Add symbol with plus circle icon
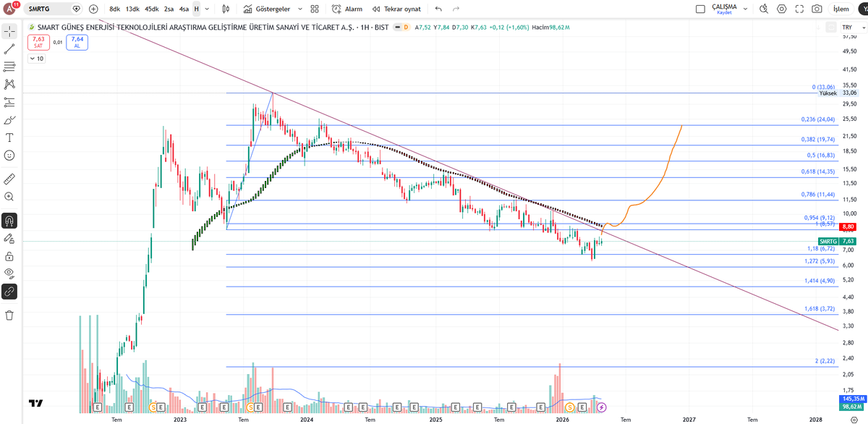This screenshot has width=868, height=424. 93,9
